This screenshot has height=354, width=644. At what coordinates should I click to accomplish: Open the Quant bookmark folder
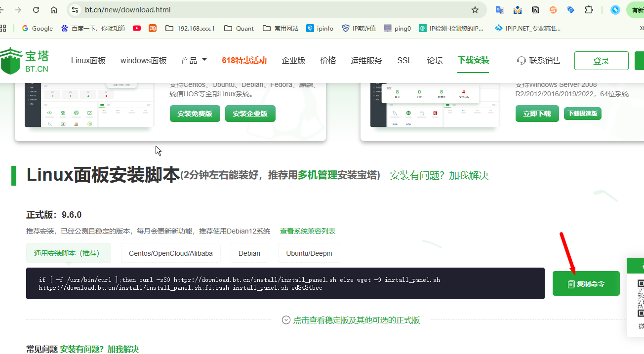[x=239, y=28]
